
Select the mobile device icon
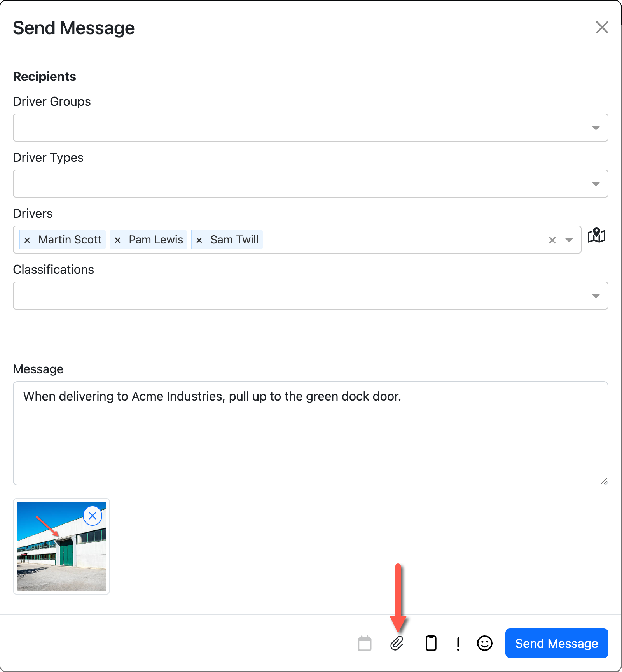(430, 644)
